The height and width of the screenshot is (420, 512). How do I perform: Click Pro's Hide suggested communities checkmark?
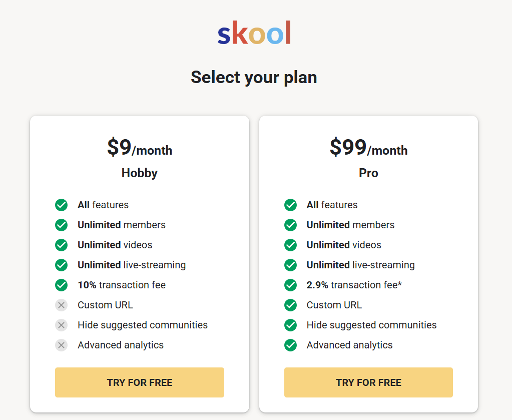point(290,325)
